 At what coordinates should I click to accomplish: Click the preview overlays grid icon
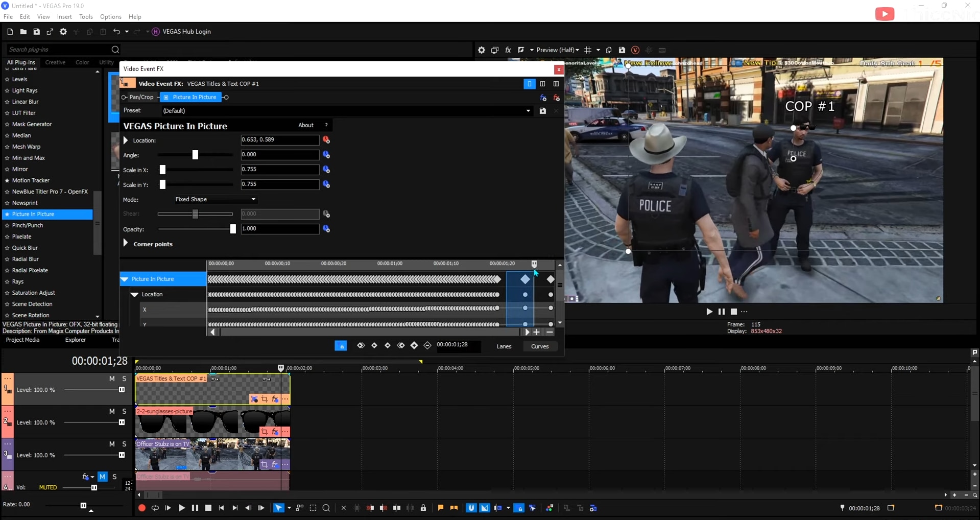click(x=588, y=50)
